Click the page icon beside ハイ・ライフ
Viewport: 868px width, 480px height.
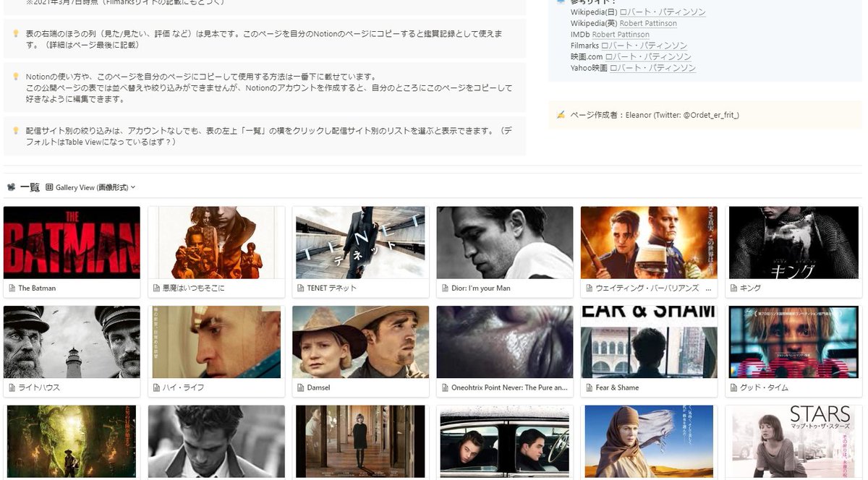click(156, 387)
